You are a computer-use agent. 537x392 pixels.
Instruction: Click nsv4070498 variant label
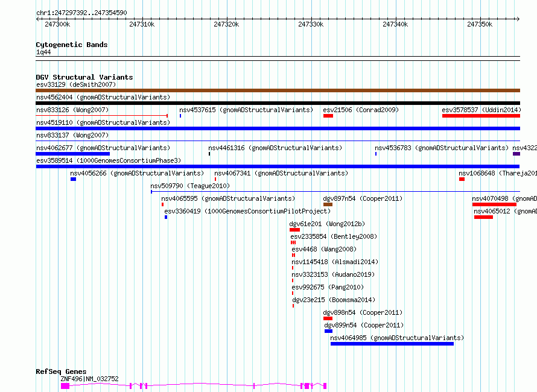coord(504,198)
